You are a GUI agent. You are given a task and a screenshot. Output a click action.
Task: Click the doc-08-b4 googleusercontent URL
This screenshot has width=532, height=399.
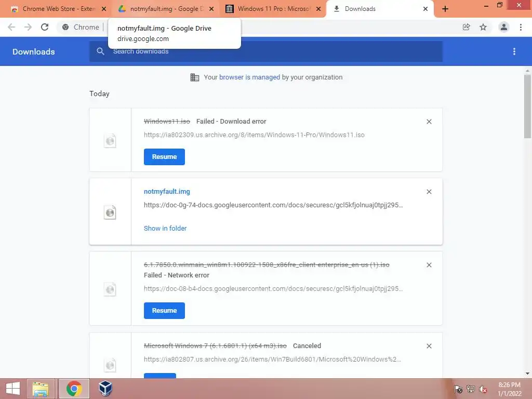click(273, 289)
